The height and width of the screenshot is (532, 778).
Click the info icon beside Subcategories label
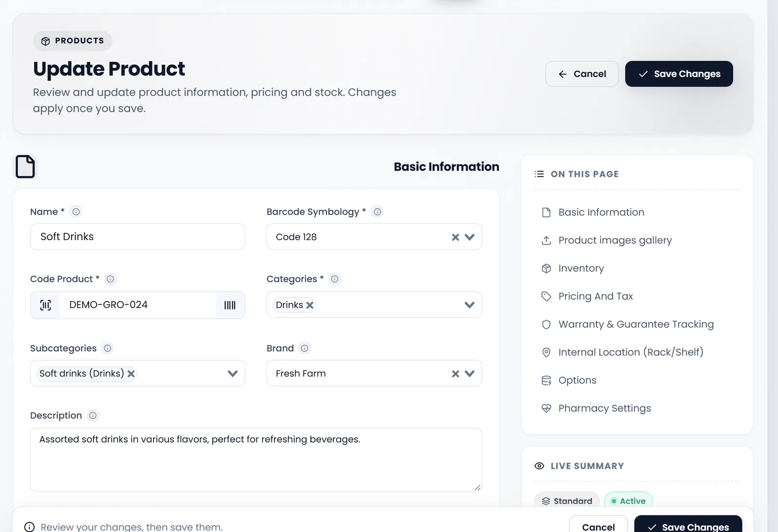pyautogui.click(x=107, y=348)
